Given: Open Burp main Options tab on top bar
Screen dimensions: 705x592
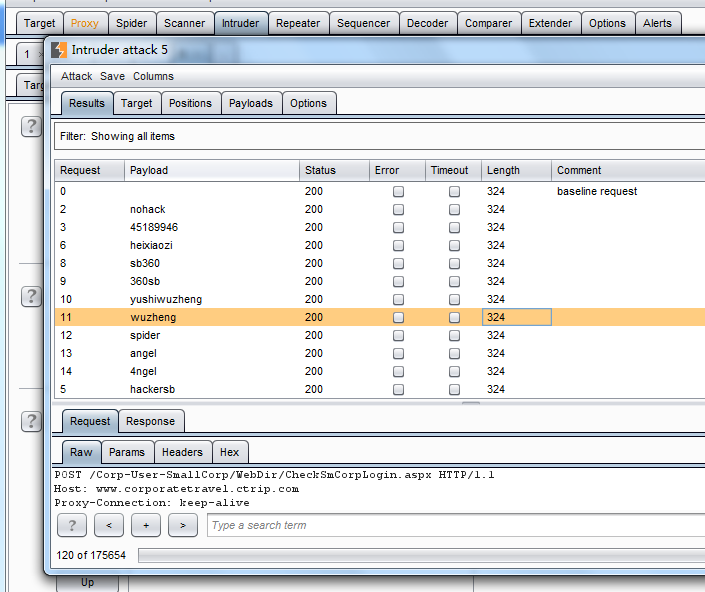Looking at the screenshot, I should click(x=607, y=23).
